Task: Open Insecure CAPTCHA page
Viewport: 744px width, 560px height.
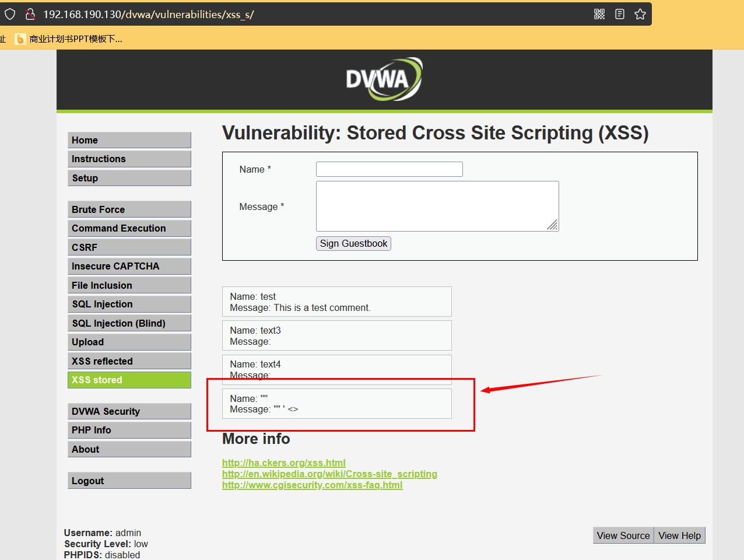Action: pyautogui.click(x=129, y=266)
